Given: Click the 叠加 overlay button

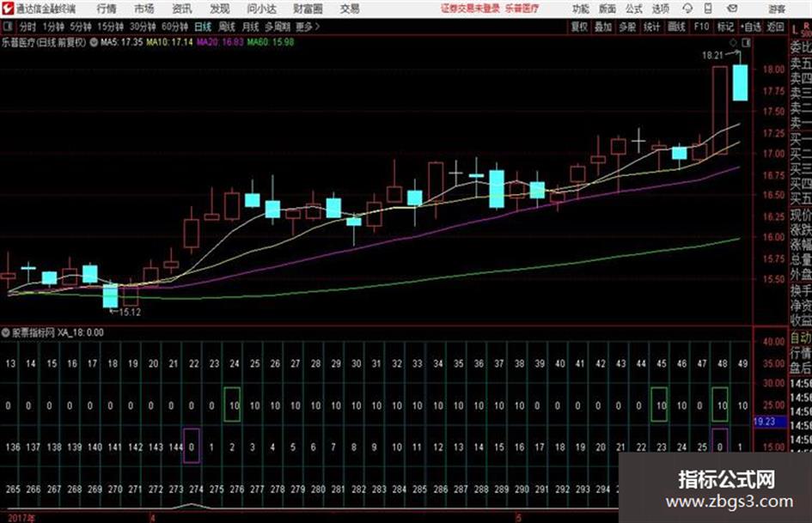Looking at the screenshot, I should pyautogui.click(x=603, y=27).
